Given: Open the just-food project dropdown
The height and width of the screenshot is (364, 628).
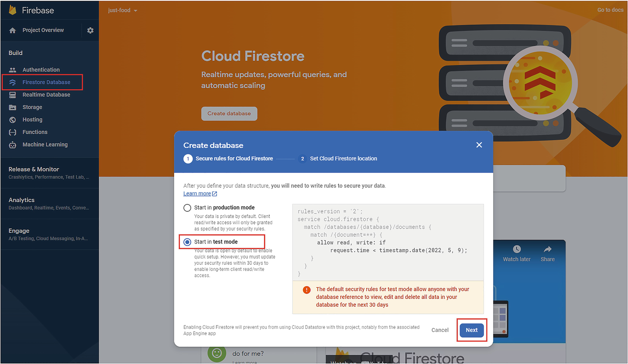Looking at the screenshot, I should click(x=123, y=11).
